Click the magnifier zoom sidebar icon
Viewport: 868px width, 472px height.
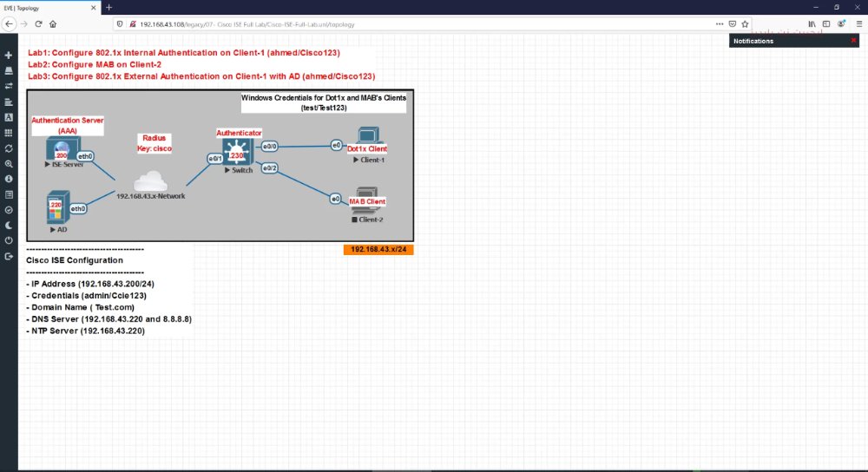9,164
